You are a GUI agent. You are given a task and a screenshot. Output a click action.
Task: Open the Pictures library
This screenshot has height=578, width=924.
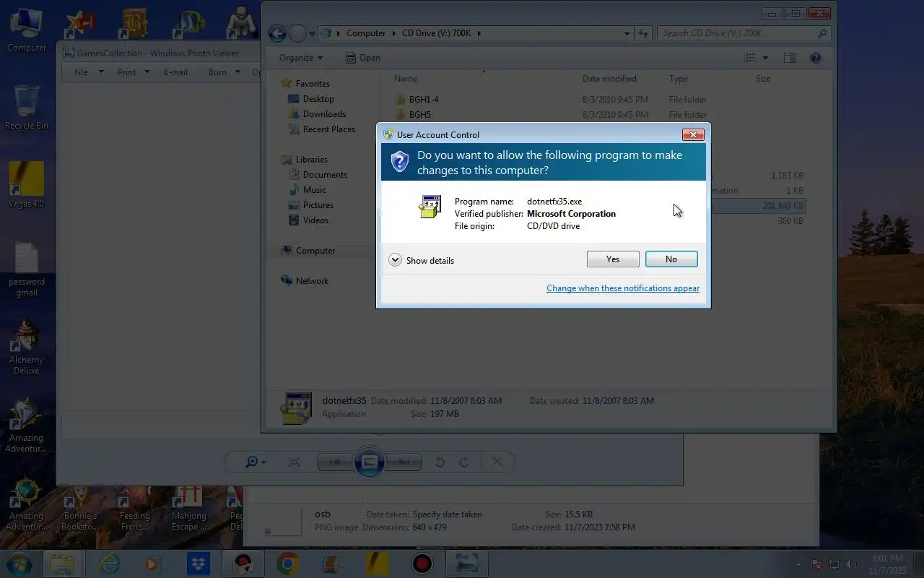click(311, 205)
